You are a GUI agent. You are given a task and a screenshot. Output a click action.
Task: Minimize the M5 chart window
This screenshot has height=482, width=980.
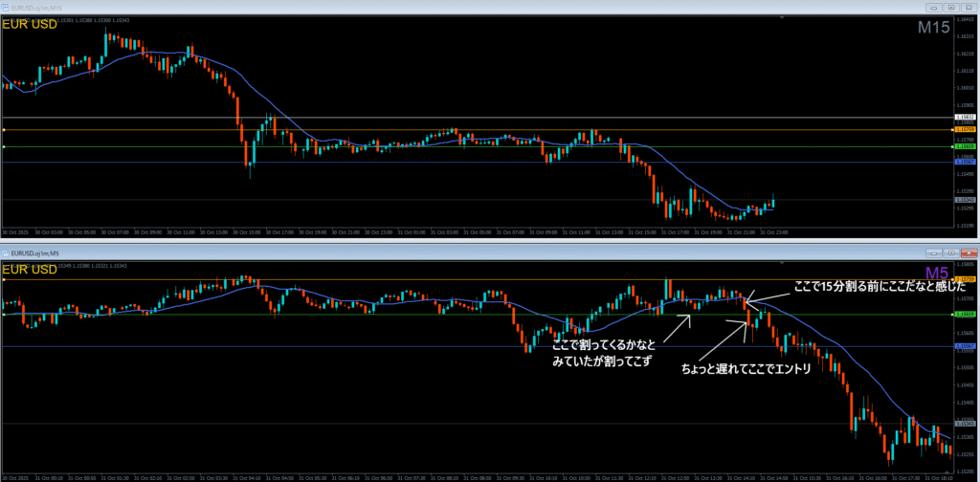coord(936,252)
